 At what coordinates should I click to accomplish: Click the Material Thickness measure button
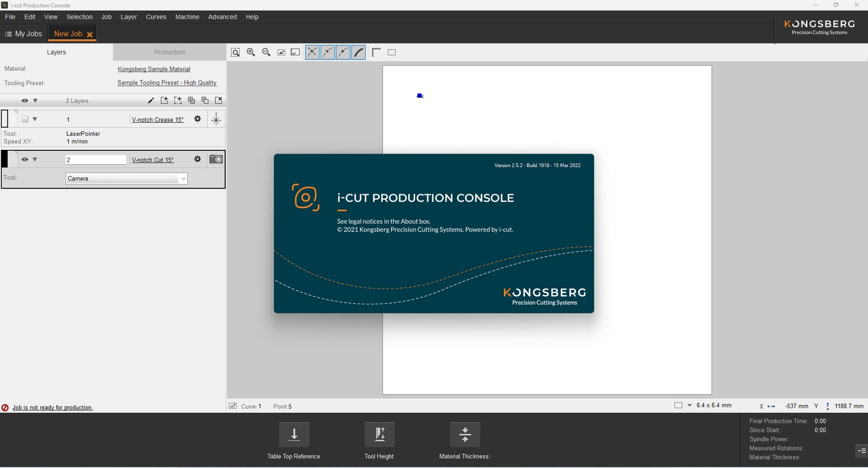465,435
